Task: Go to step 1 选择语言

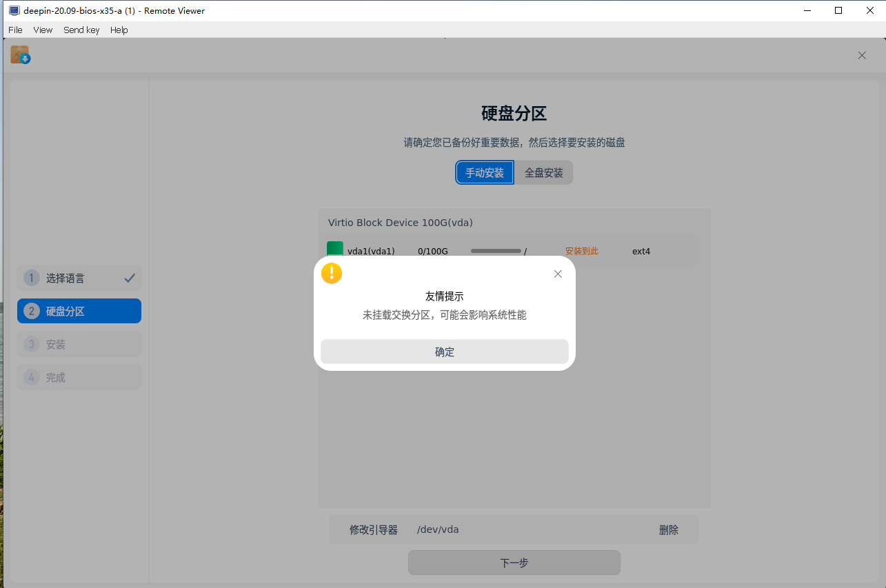Action: (x=79, y=278)
